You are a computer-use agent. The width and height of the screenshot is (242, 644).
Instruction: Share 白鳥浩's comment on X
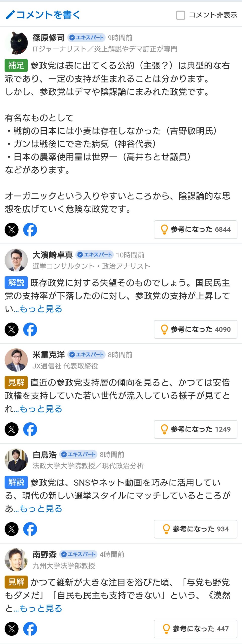(12, 529)
